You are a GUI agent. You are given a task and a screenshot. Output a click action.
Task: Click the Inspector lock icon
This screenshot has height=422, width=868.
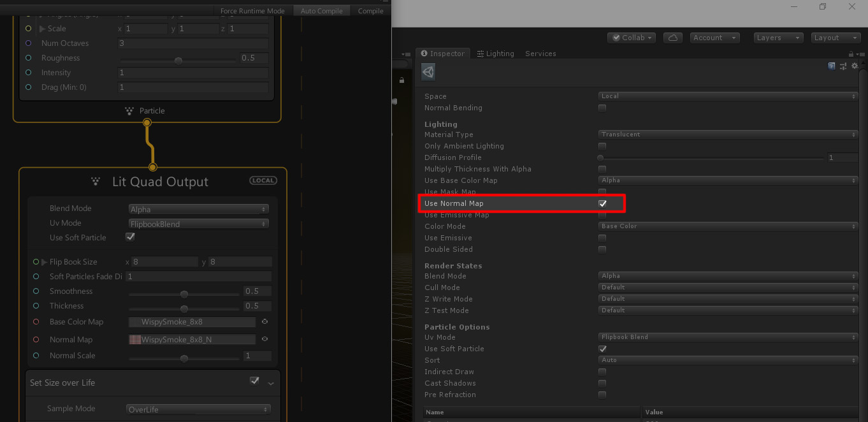[851, 54]
